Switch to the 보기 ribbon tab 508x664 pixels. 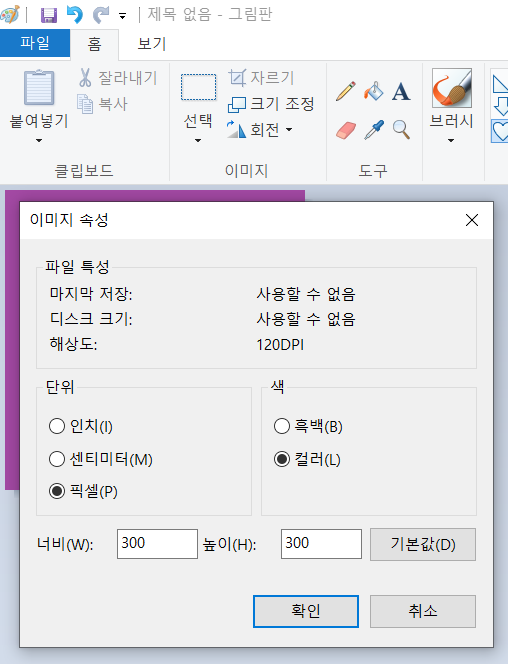152,44
